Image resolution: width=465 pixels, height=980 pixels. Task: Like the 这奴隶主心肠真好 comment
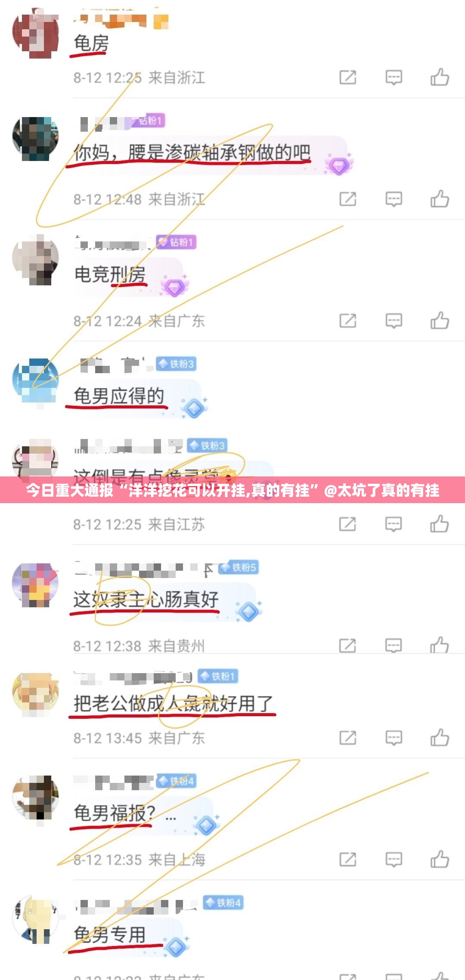tap(440, 645)
